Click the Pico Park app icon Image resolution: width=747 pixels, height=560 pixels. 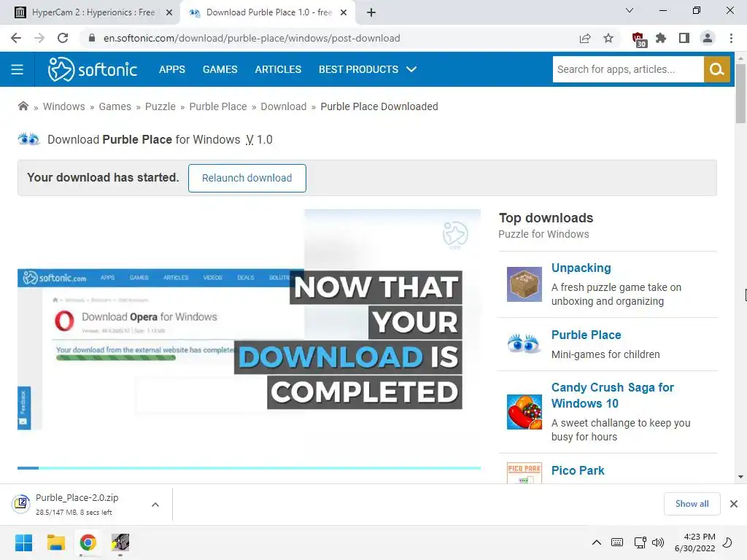pyautogui.click(x=524, y=473)
